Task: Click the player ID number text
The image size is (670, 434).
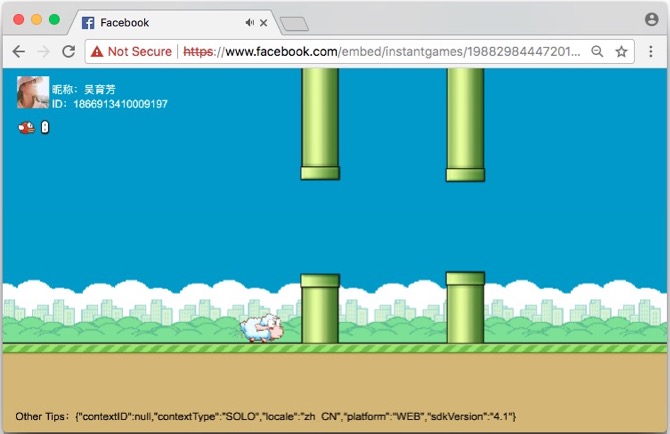Action: 120,104
